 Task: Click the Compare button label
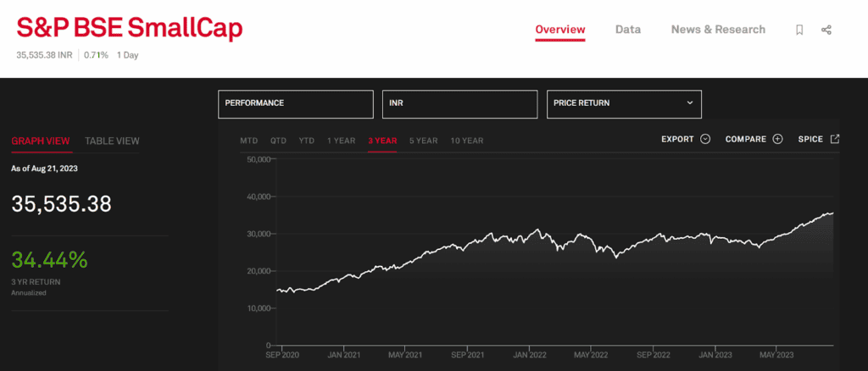746,139
